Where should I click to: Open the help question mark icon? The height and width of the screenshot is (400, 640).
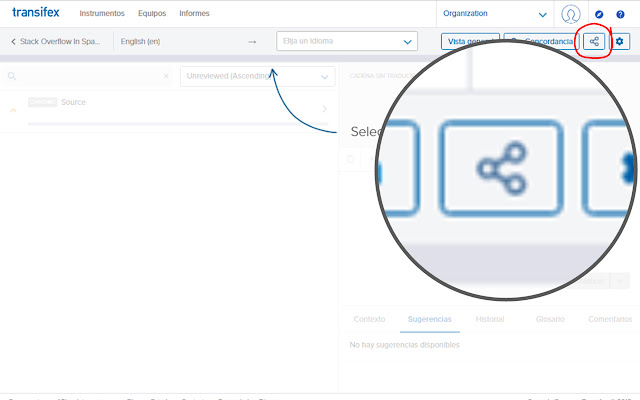click(x=620, y=14)
